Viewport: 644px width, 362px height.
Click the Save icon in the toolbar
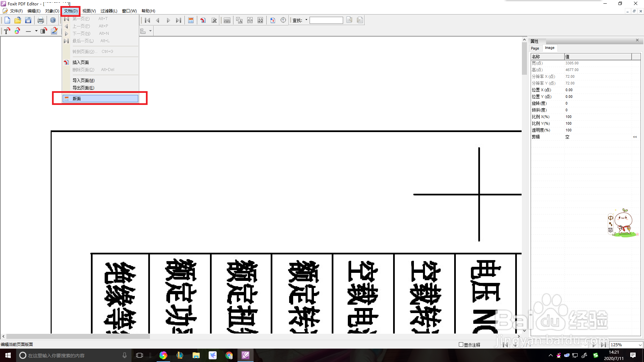pos(28,20)
